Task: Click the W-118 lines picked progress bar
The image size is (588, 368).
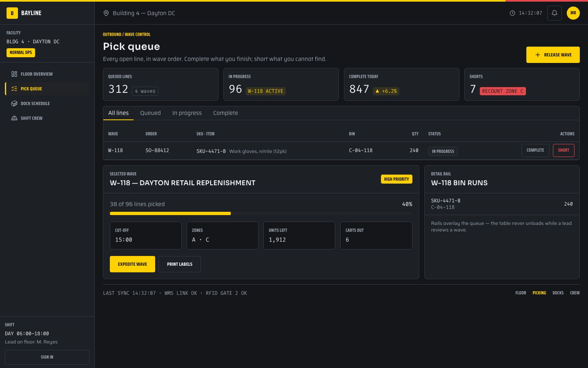Action: (x=261, y=213)
